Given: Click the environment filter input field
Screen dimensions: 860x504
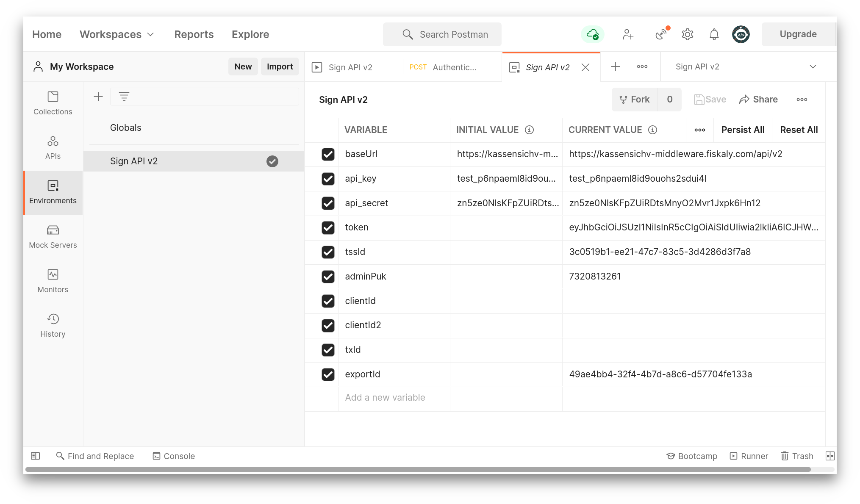Looking at the screenshot, I should [204, 97].
